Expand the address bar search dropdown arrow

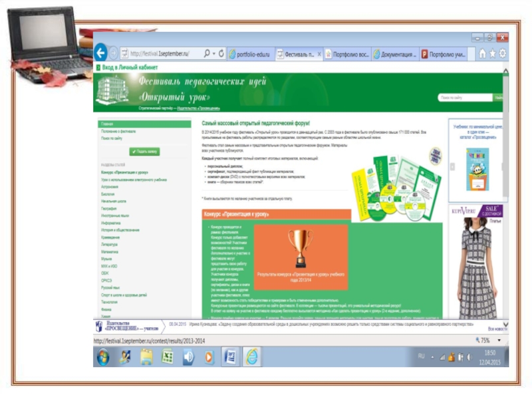pos(213,54)
